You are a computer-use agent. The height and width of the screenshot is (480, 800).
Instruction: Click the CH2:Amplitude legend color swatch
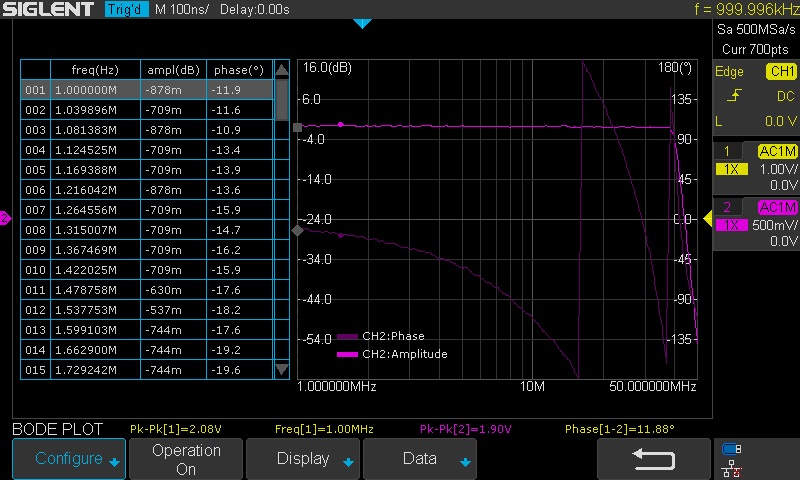(x=348, y=354)
